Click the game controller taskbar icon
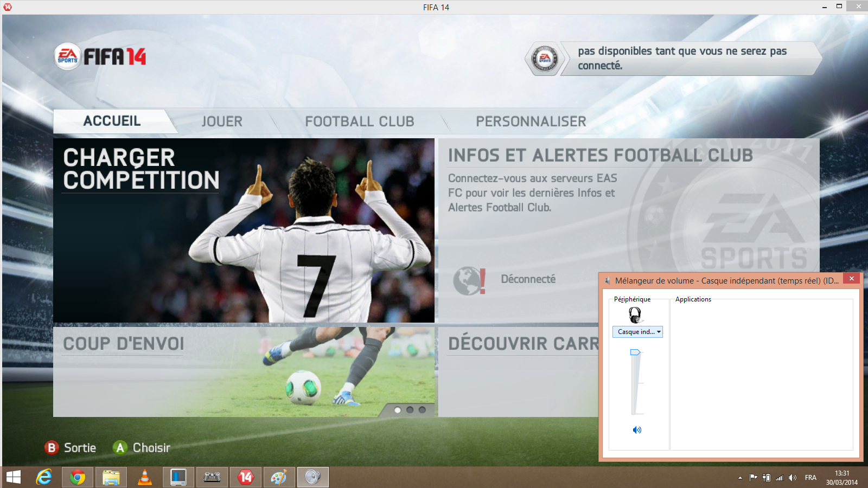Viewport: 868px width, 488px height. [212, 477]
